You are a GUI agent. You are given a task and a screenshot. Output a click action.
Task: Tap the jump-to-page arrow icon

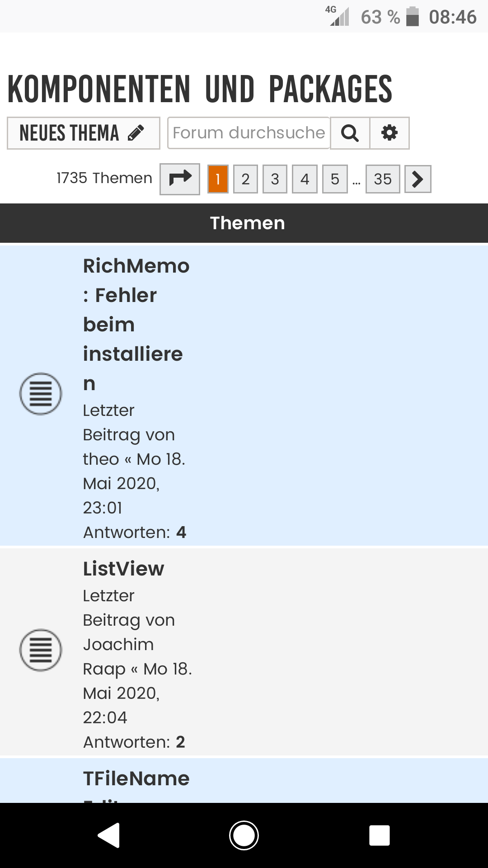pos(180,179)
